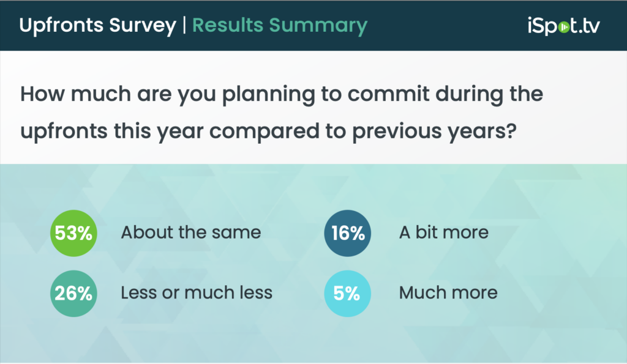Pick the "A bit more" label

443,233
